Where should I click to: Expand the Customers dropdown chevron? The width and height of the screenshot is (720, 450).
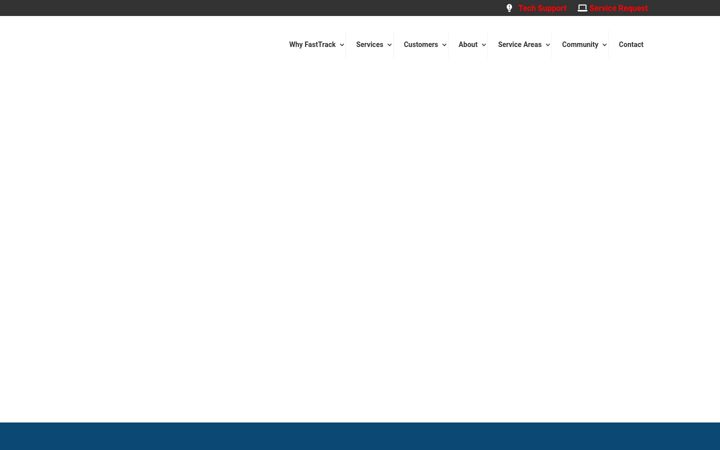pos(444,45)
